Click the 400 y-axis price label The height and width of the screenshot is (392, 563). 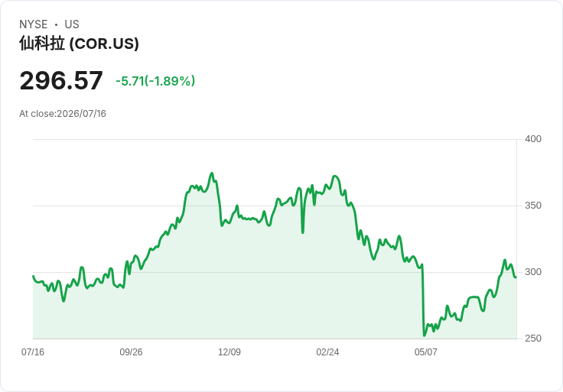tap(533, 139)
